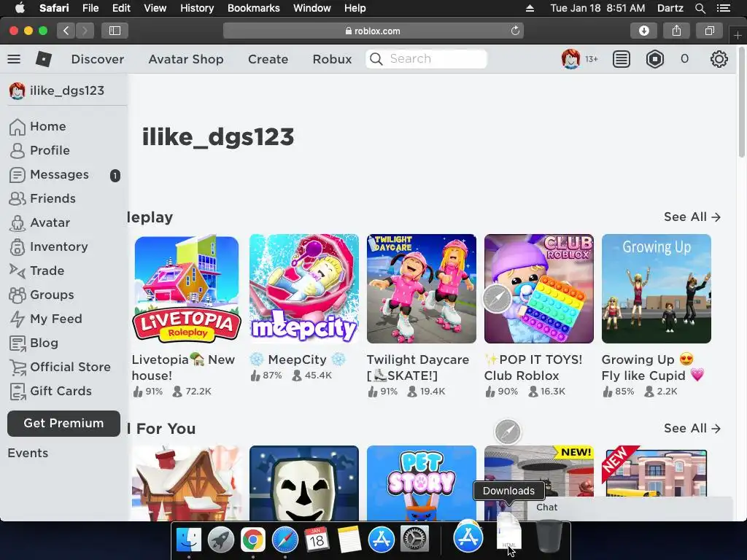Open Events link in sidebar

coord(28,453)
